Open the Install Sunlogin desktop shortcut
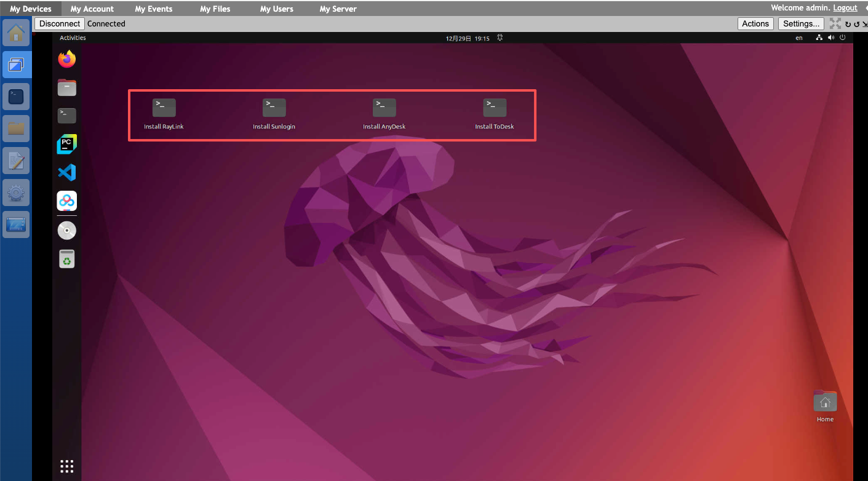868x481 pixels. pyautogui.click(x=274, y=108)
